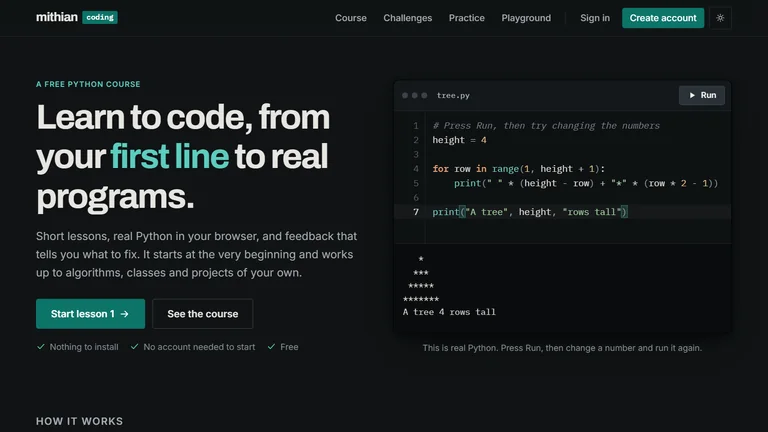
Task: Click the Start lesson 1 button
Action: [90, 314]
